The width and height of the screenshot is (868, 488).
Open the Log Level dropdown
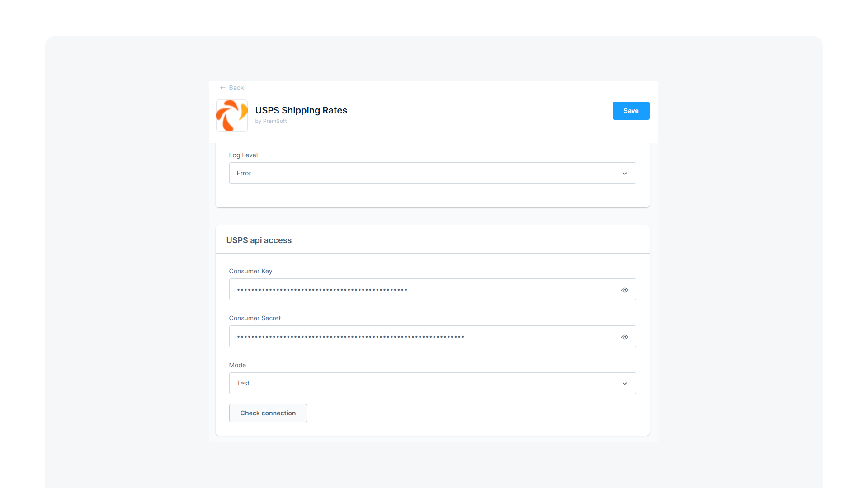click(432, 173)
